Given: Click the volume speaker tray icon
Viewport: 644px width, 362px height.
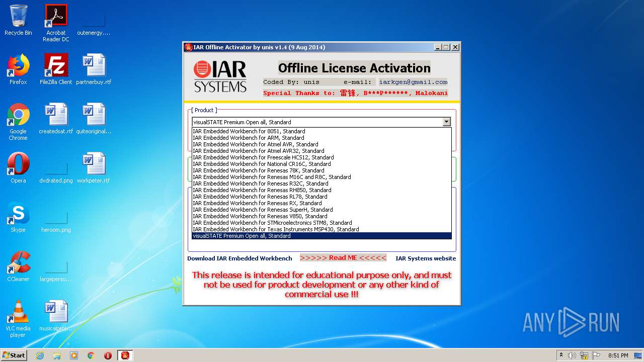Looking at the screenshot, I should (x=572, y=355).
